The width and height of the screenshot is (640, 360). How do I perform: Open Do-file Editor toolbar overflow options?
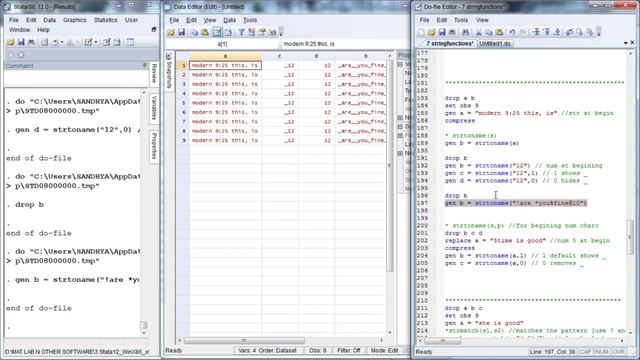pyautogui.click(x=599, y=33)
